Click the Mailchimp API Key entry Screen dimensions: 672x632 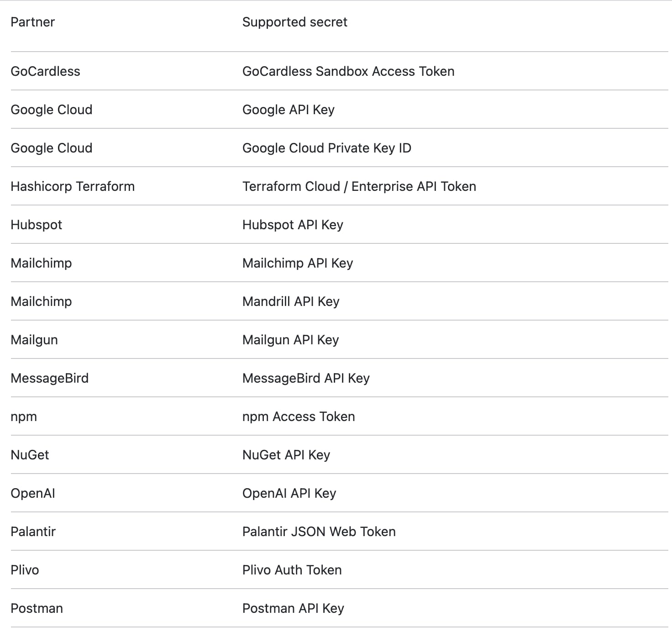click(x=298, y=263)
